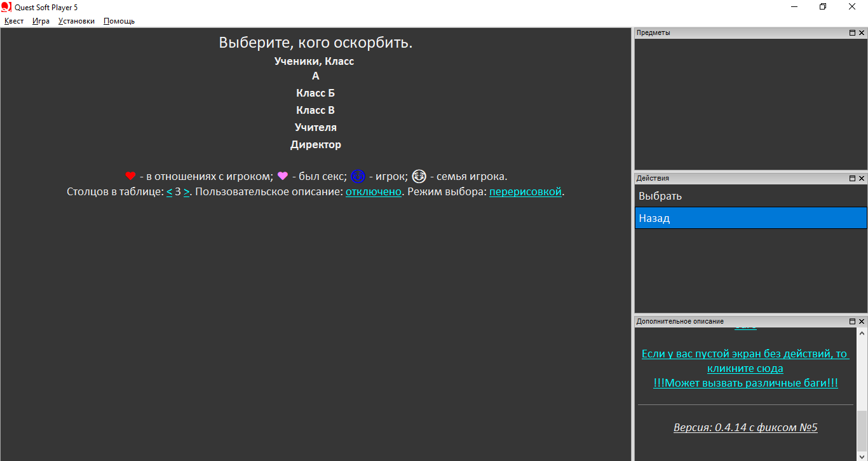Restore down the Quest Soft Player window

point(823,7)
